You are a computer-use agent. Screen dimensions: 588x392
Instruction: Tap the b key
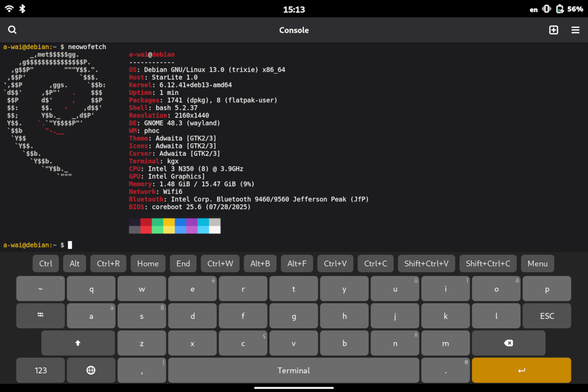coord(344,343)
